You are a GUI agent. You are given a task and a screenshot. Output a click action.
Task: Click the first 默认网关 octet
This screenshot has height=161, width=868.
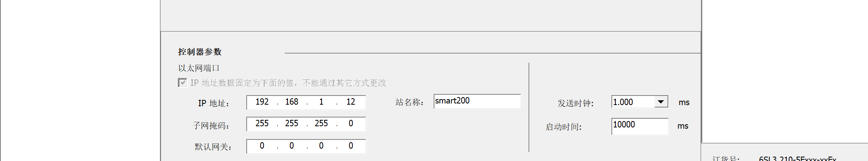[262, 146]
